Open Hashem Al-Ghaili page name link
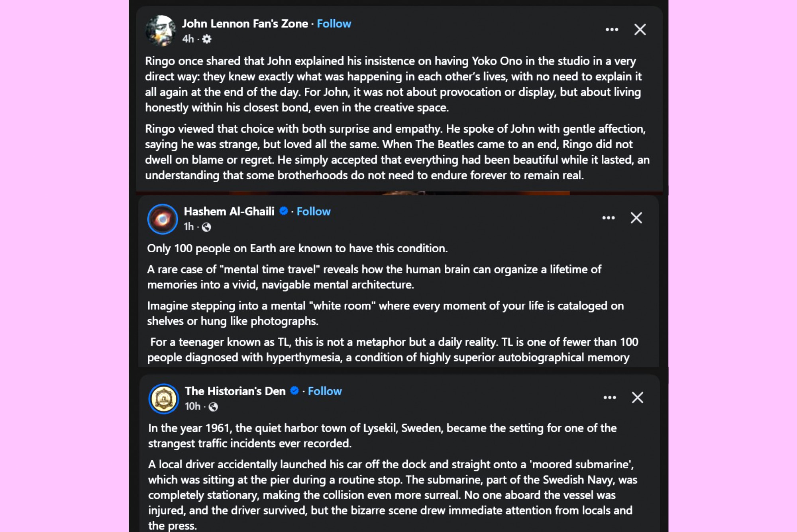 point(229,212)
